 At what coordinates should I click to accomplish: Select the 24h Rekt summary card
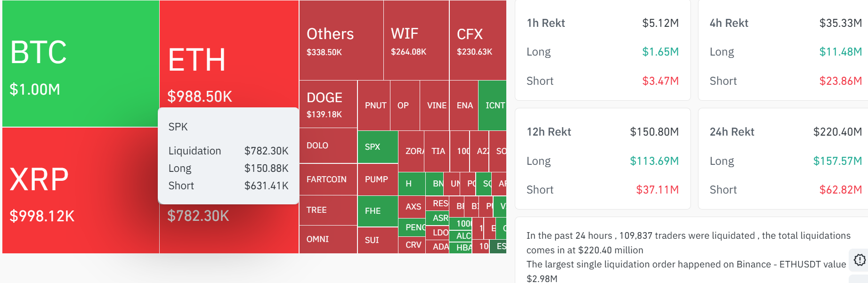783,159
